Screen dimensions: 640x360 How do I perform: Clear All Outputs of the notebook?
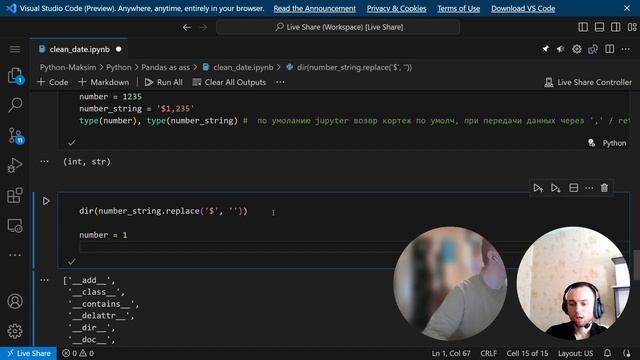pos(229,82)
